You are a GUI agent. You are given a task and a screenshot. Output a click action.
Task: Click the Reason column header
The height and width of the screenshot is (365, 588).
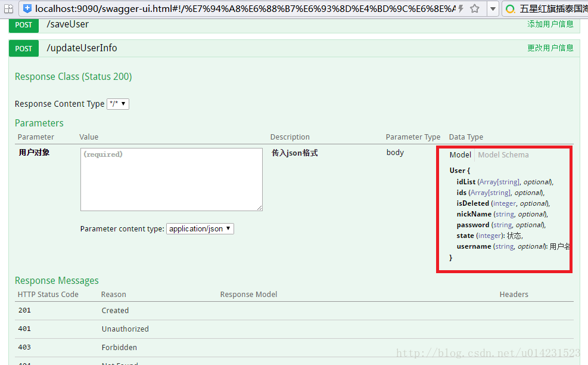point(114,295)
